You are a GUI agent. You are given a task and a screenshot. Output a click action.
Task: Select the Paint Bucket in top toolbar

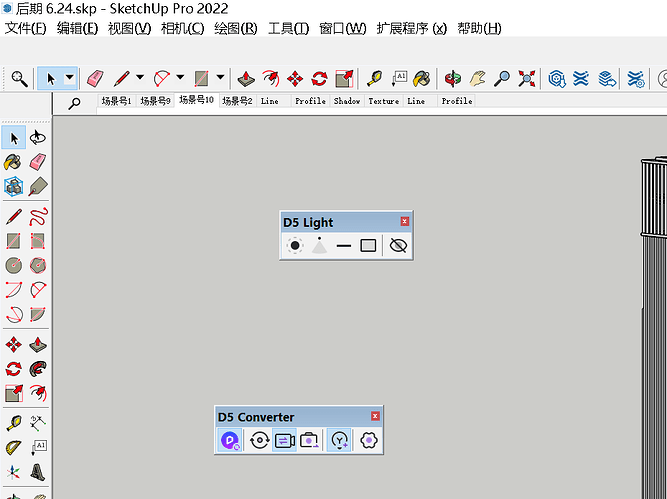click(x=422, y=79)
